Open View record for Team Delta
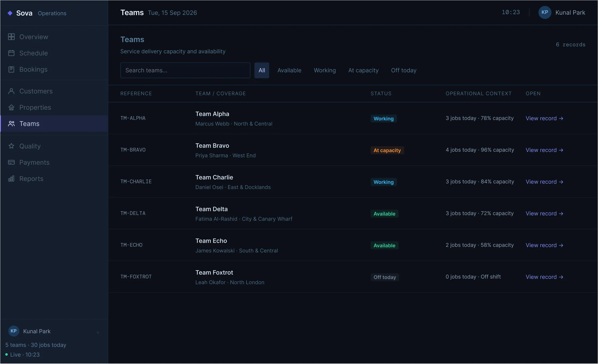The image size is (598, 364). pos(544,213)
